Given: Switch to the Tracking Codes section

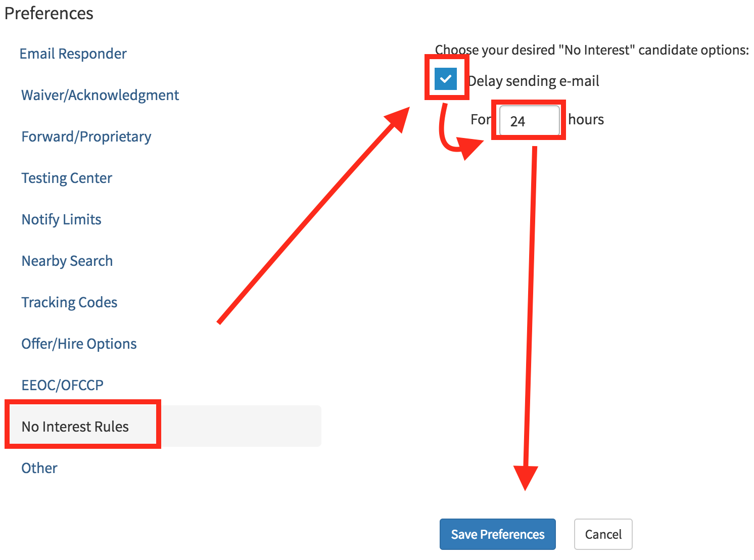Looking at the screenshot, I should point(69,302).
